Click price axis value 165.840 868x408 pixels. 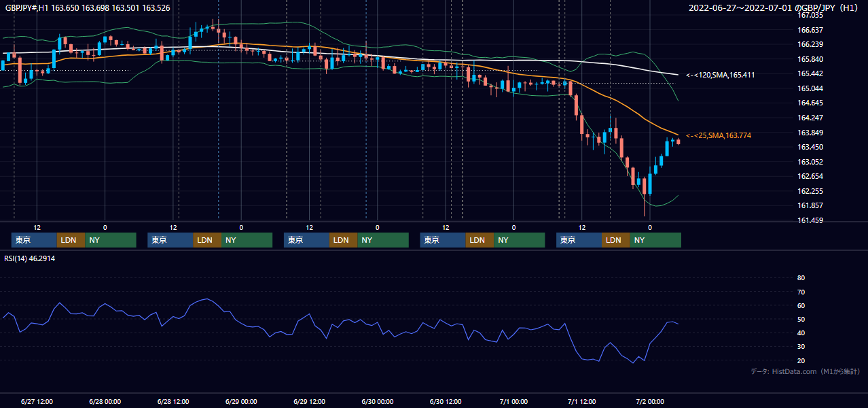(x=810, y=59)
